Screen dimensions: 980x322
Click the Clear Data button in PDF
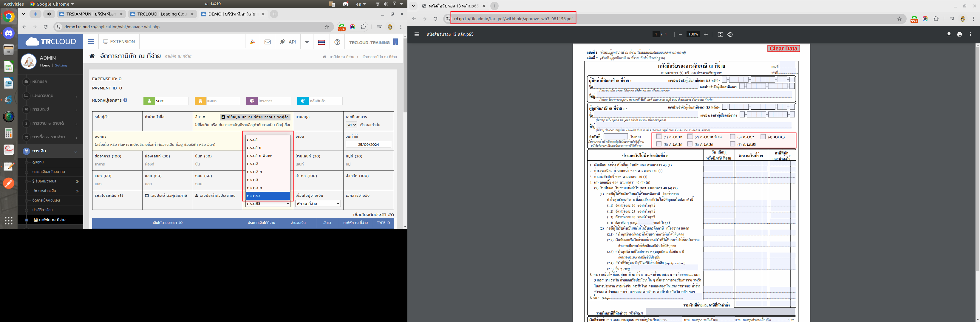[x=783, y=49]
